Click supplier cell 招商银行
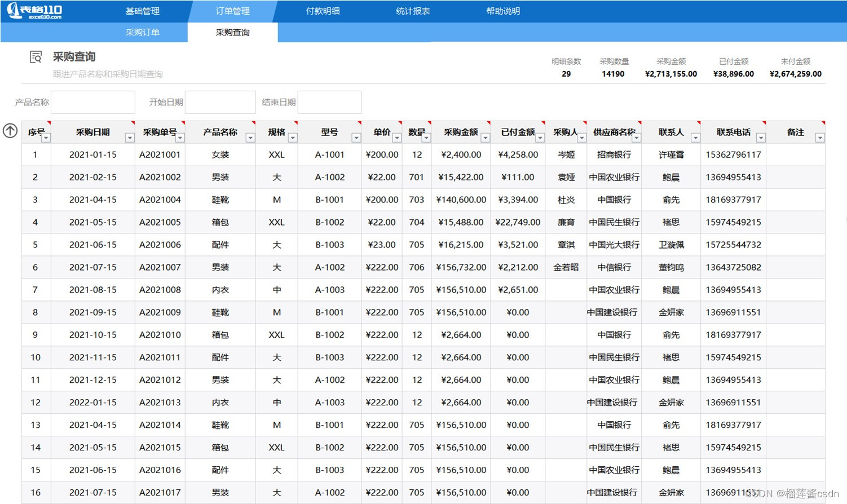 click(614, 154)
